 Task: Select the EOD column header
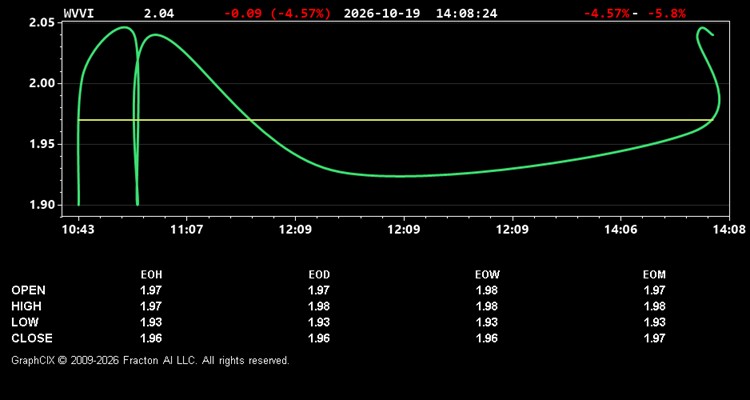click(x=319, y=275)
